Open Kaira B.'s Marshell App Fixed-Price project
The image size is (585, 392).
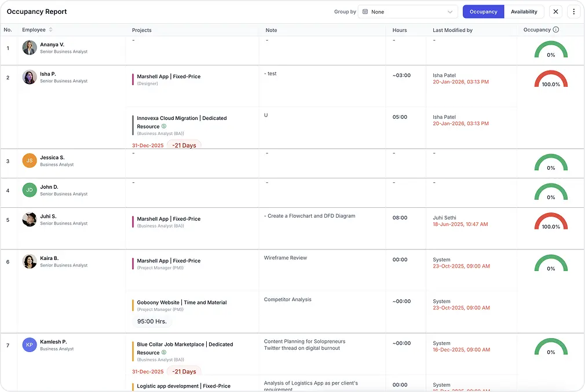click(169, 261)
